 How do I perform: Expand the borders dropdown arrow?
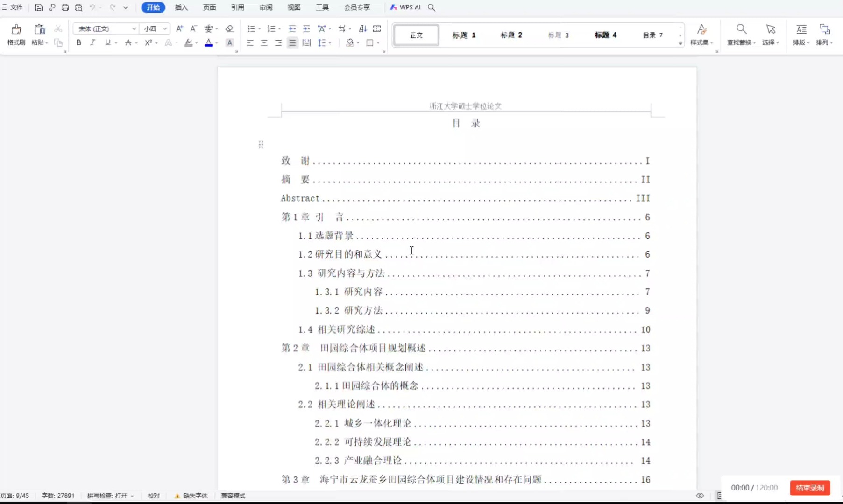click(378, 43)
